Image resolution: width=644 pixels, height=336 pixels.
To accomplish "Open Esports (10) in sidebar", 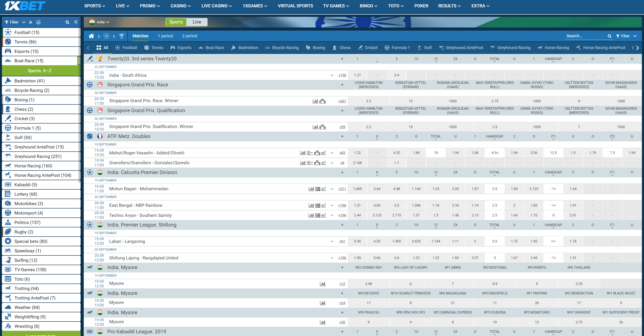I will point(41,51).
